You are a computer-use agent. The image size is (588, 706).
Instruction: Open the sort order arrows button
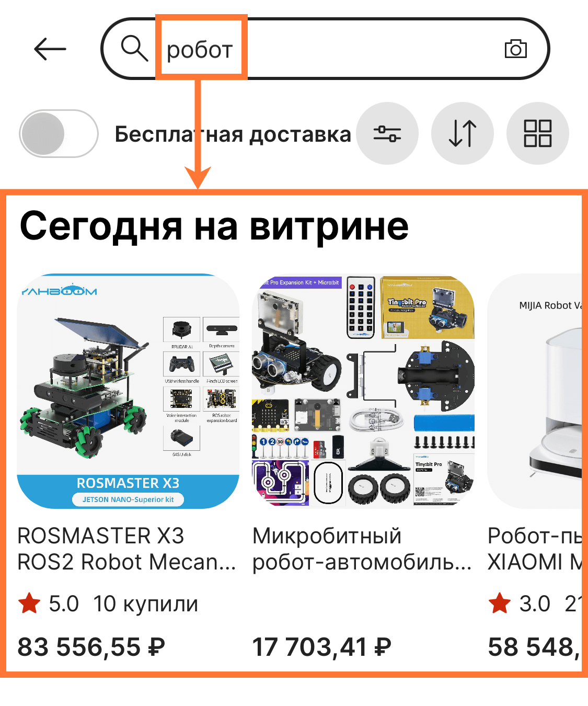coord(463,133)
